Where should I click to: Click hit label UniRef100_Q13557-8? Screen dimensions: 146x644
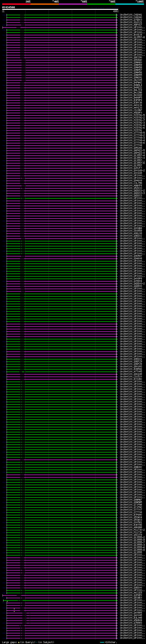tap(132, 37)
